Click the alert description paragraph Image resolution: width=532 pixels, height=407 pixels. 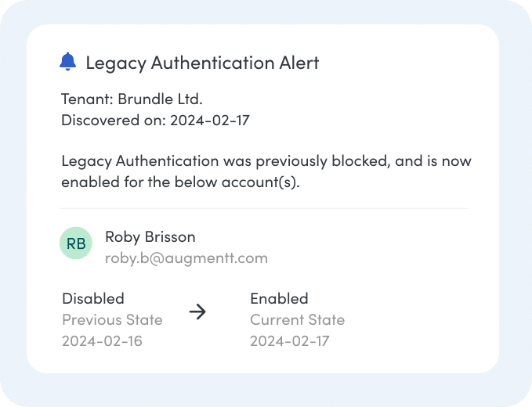pos(266,171)
